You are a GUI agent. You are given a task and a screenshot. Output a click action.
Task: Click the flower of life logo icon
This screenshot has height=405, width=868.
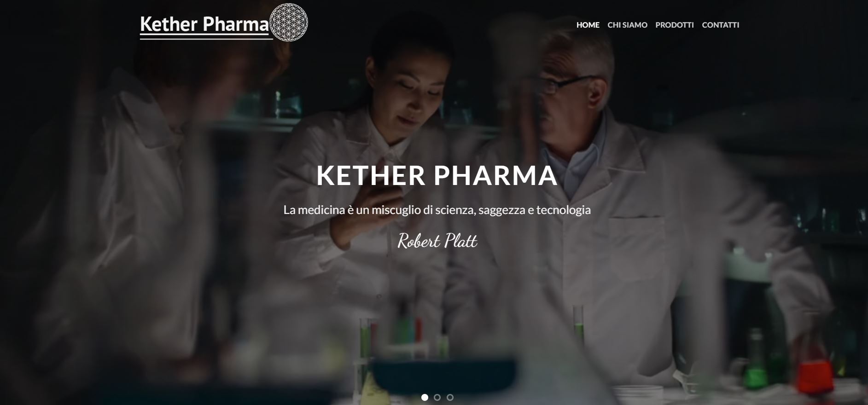[288, 23]
